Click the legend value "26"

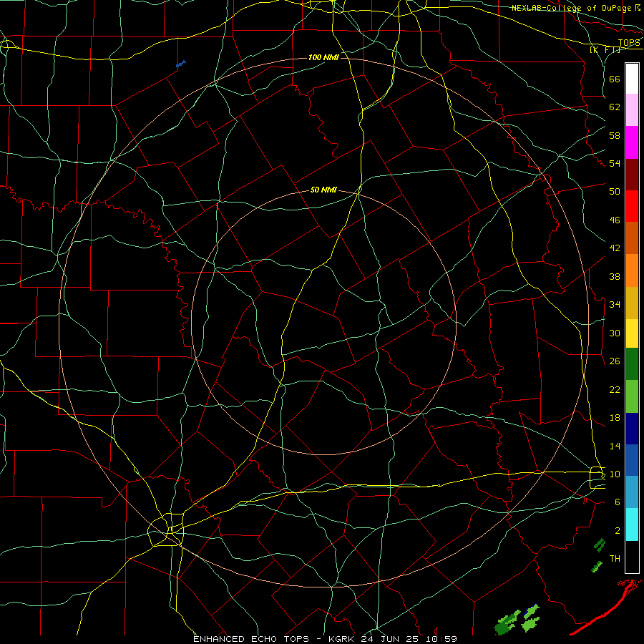(x=615, y=361)
